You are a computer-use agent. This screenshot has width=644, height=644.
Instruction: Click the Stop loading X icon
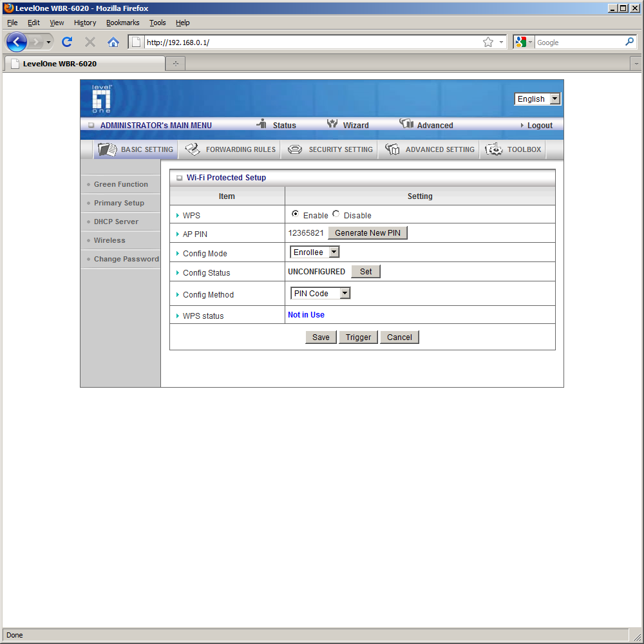point(90,42)
